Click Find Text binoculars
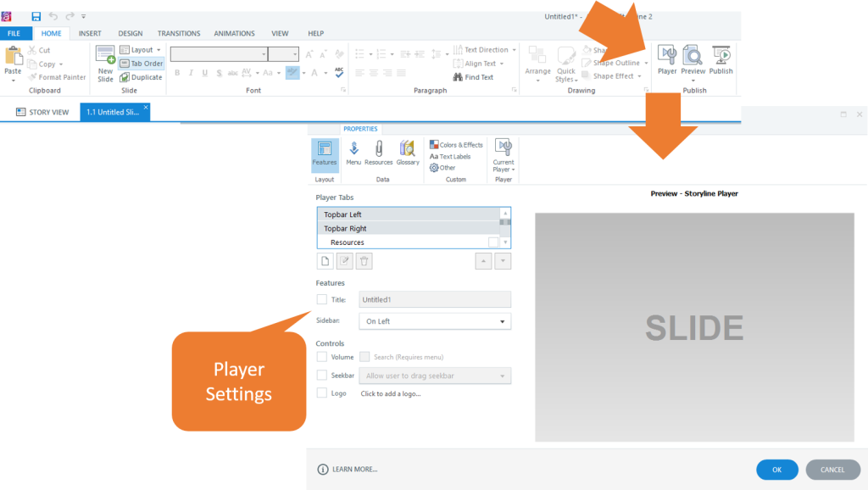868x490 pixels. (x=473, y=77)
